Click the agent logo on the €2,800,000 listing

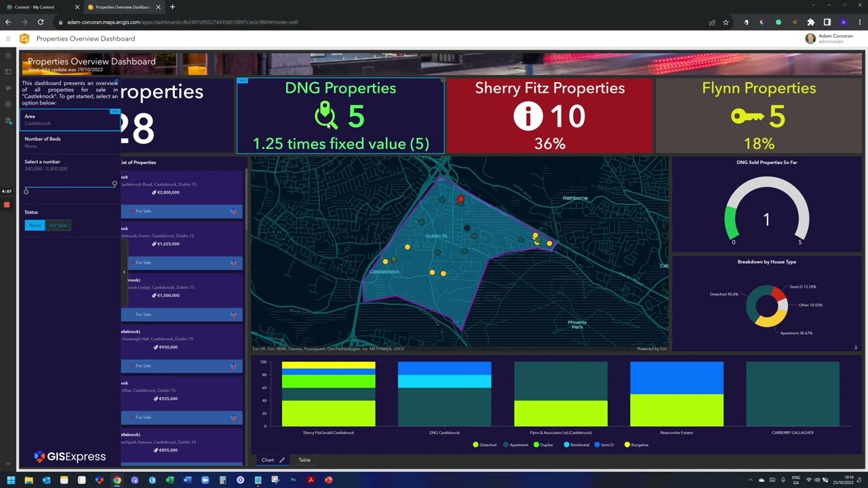click(x=233, y=211)
